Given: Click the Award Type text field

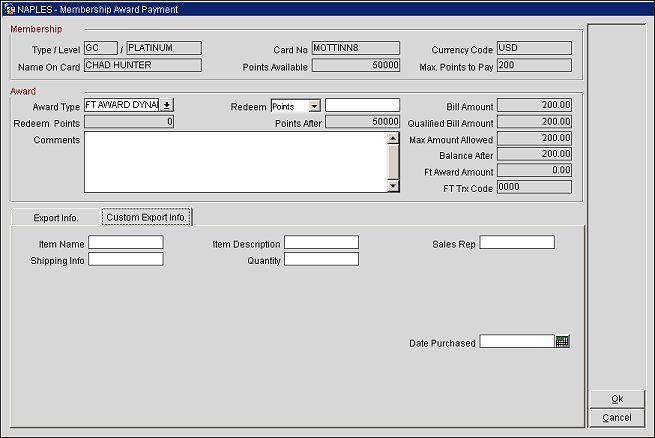Looking at the screenshot, I should (x=121, y=105).
